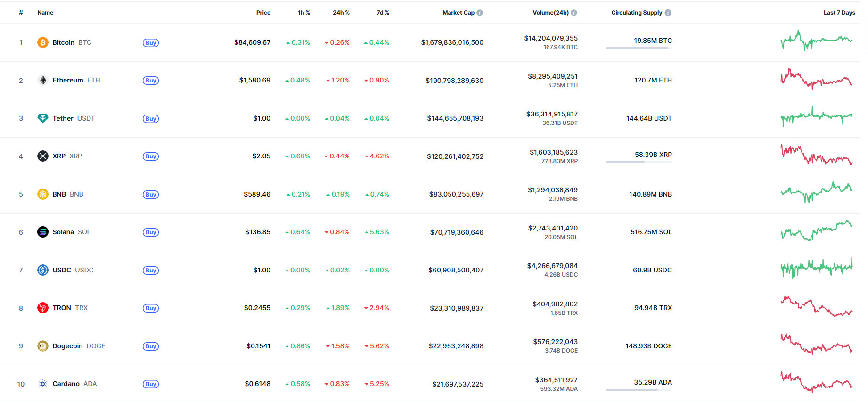The image size is (868, 403).
Task: Click the Market Cap info icon
Action: coord(480,13)
